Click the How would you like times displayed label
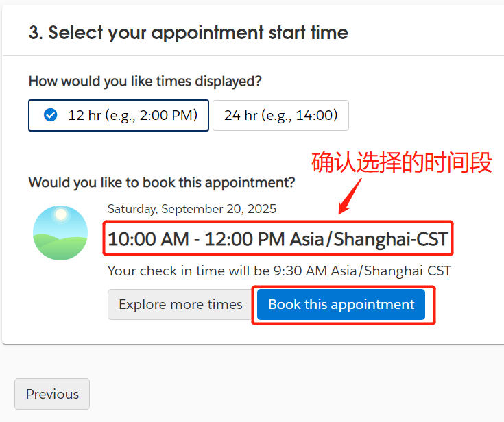504x422 pixels. [145, 81]
